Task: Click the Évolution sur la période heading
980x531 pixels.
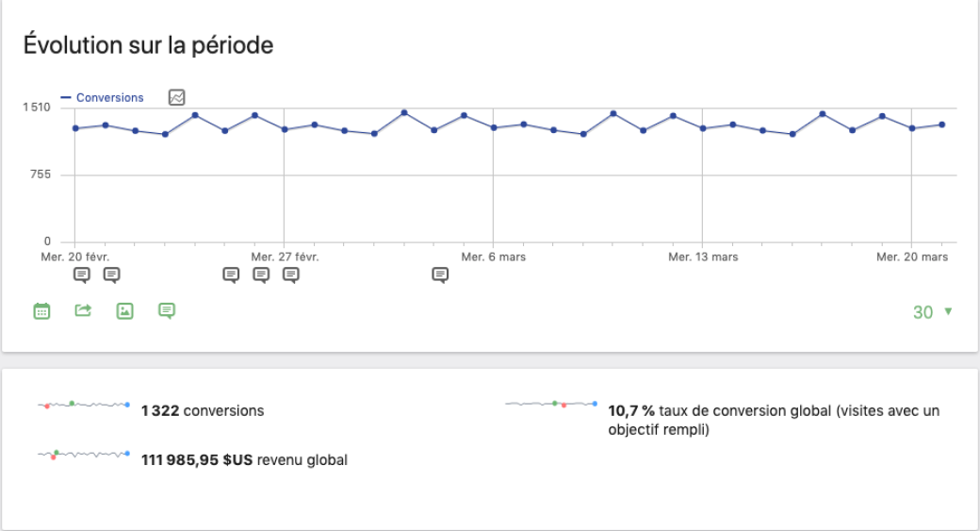Action: pos(149,45)
